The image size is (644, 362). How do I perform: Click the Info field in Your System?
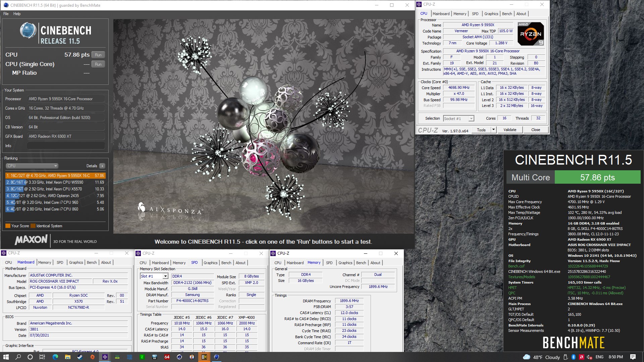[66, 146]
